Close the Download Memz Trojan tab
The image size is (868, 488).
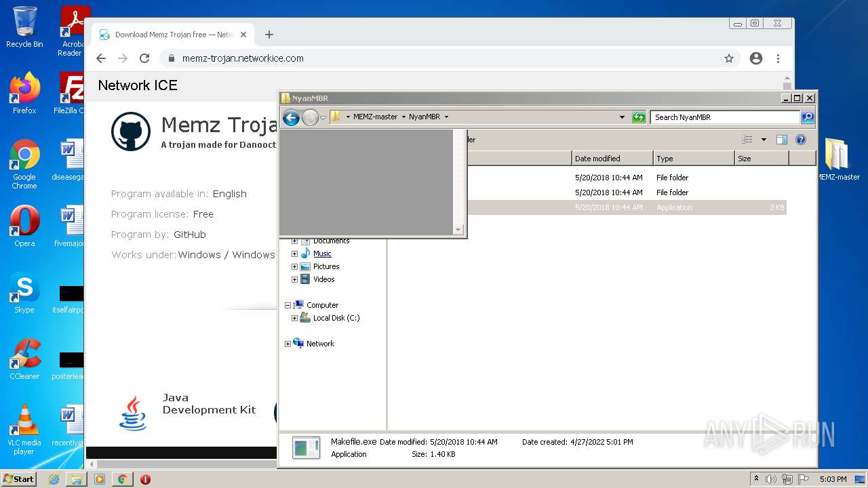[x=243, y=35]
